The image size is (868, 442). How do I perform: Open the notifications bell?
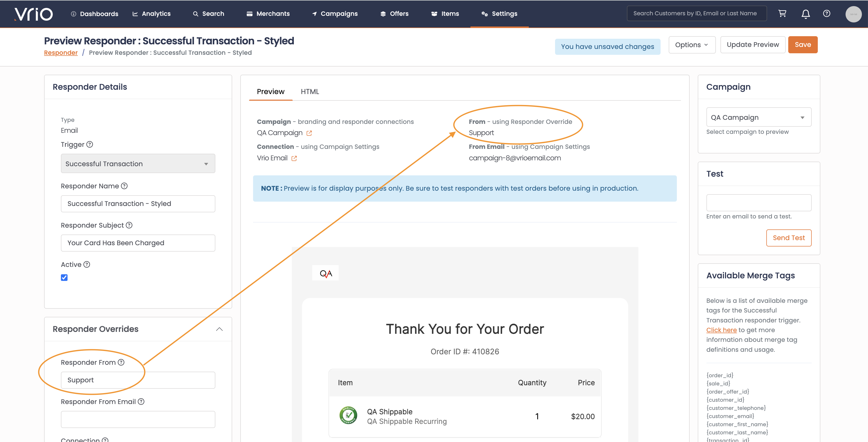pyautogui.click(x=805, y=14)
